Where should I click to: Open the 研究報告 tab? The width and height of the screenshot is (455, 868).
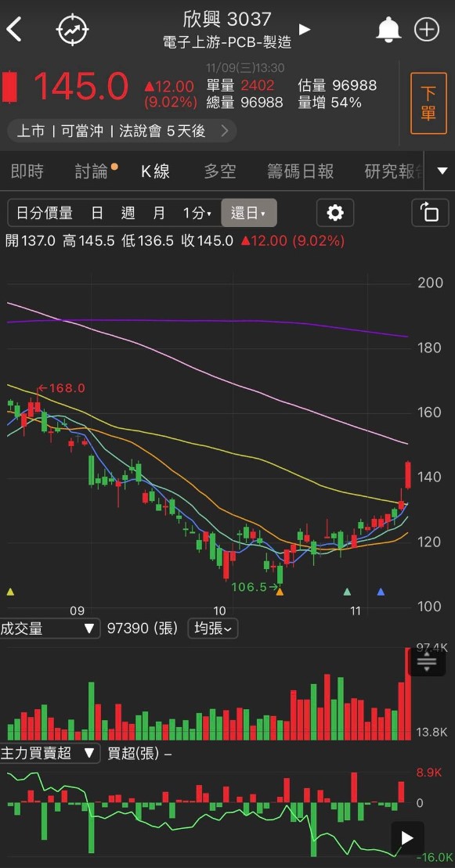[x=395, y=171]
